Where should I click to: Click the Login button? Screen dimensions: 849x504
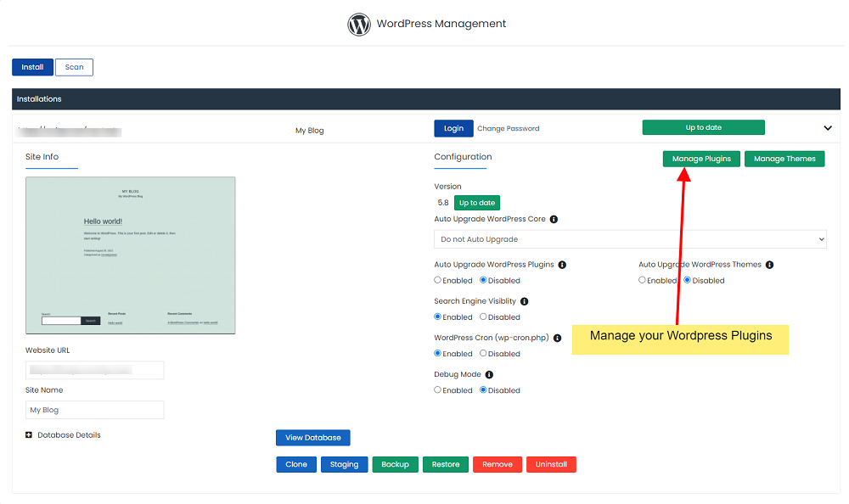453,128
